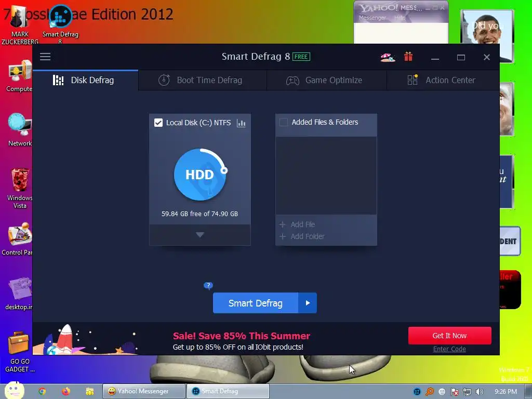Viewport: 532px width, 399px height.
Task: Click the network connection tray icon
Action: tap(467, 392)
